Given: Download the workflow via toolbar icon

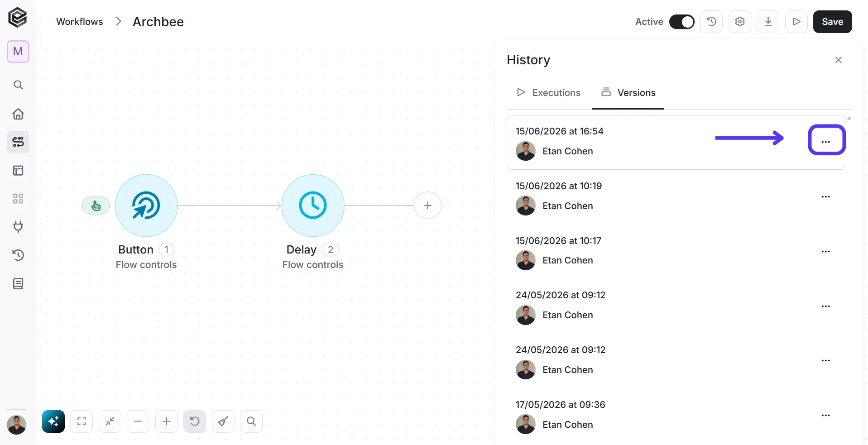Looking at the screenshot, I should [x=768, y=22].
